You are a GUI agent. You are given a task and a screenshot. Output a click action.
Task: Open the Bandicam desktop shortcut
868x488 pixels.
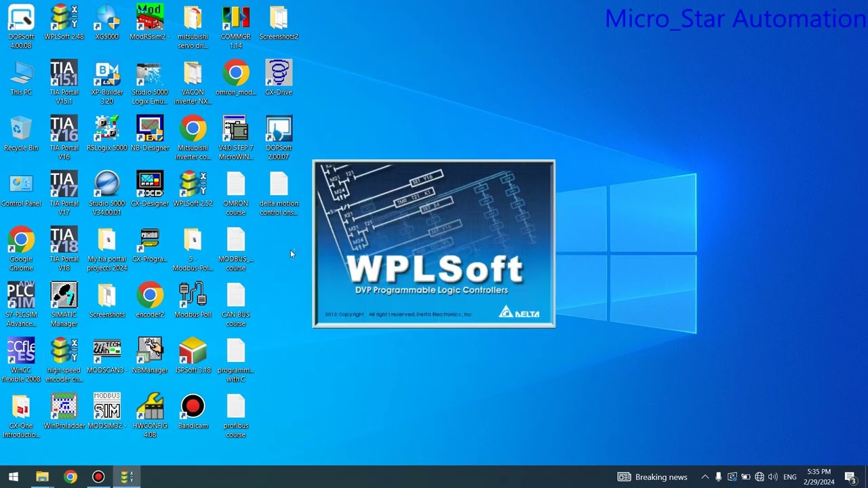(193, 411)
